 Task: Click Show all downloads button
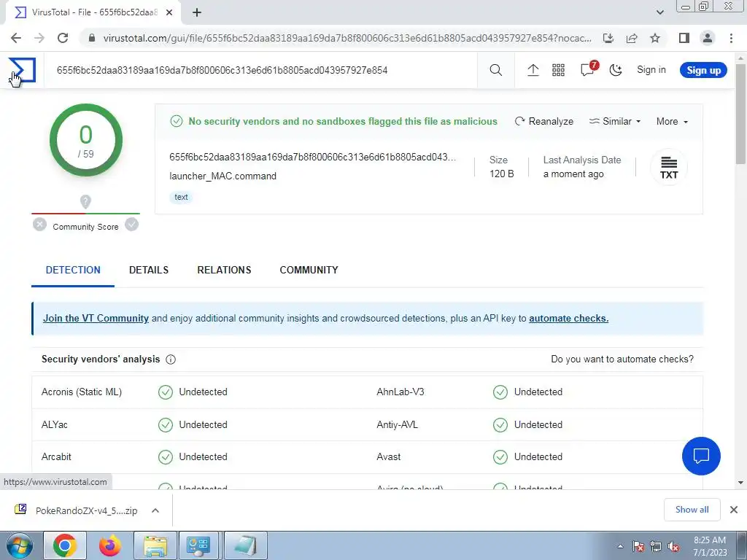point(692,510)
